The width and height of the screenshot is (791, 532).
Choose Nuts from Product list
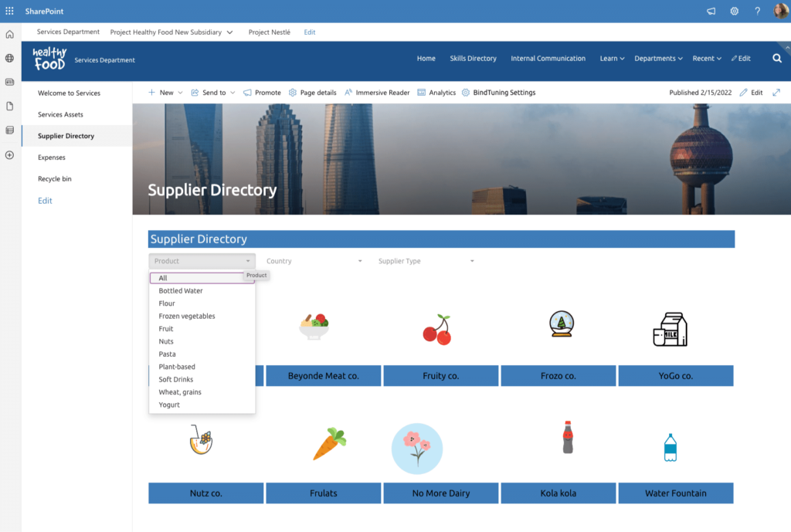[x=202, y=341]
